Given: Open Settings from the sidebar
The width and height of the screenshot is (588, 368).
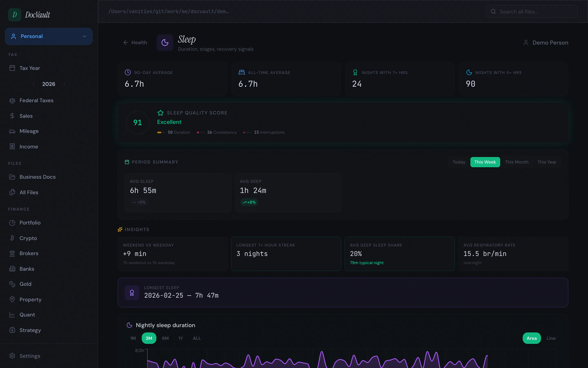Looking at the screenshot, I should [49, 356].
